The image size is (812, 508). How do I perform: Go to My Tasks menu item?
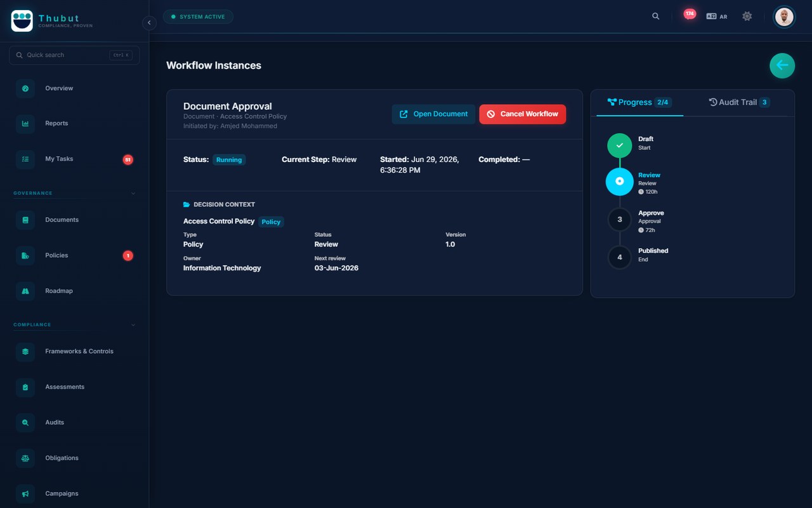74,159
